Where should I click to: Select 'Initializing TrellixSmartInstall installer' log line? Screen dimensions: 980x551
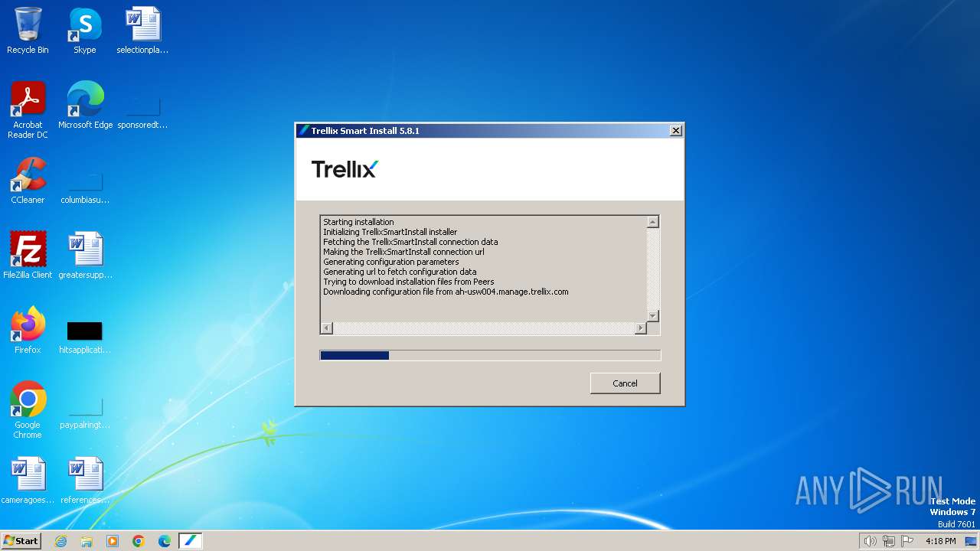pyautogui.click(x=390, y=232)
